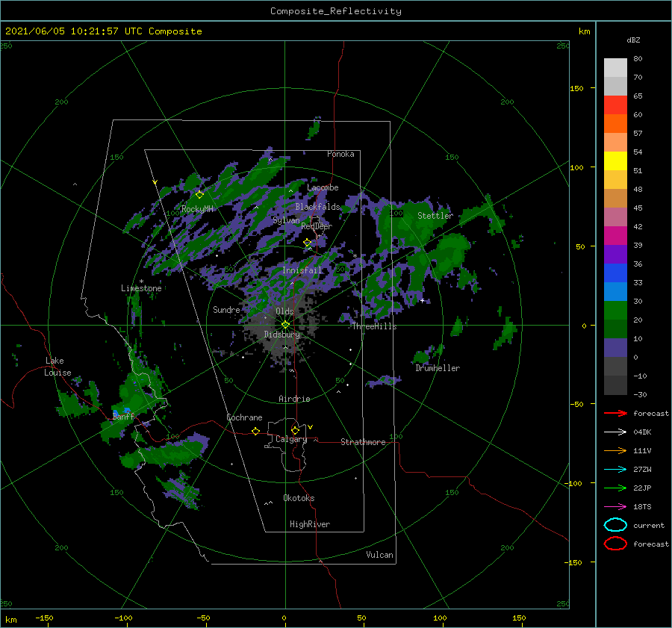Click the yellow v marker near Calgary
The width and height of the screenshot is (672, 628).
click(x=311, y=427)
